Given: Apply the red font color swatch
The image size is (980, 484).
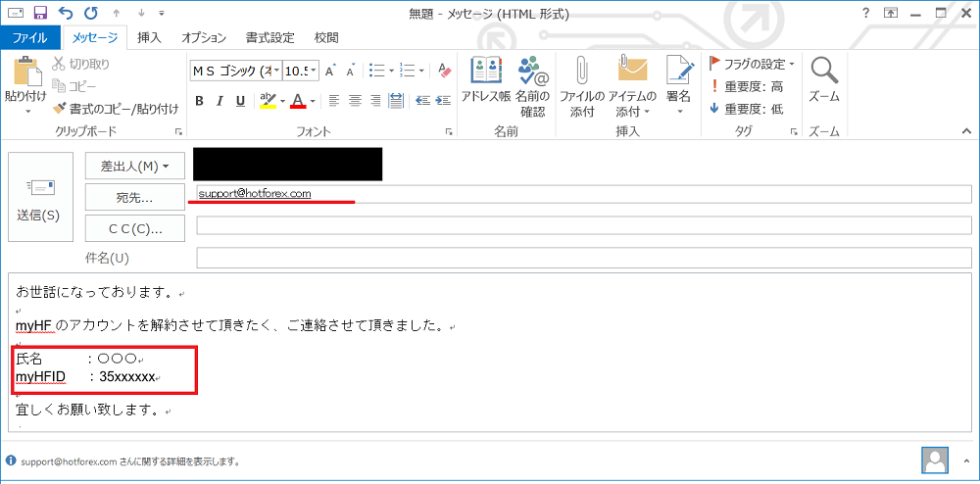Looking at the screenshot, I should tap(297, 100).
